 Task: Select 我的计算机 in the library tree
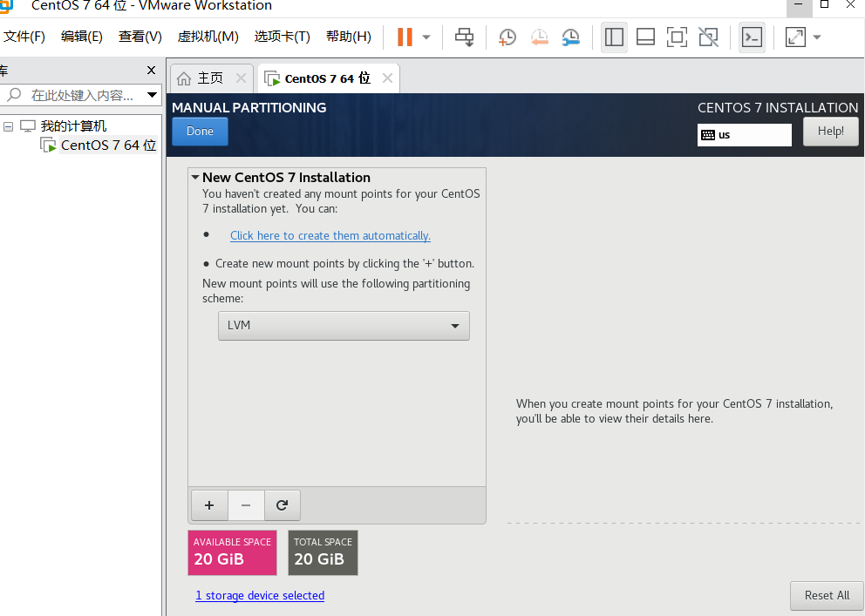pos(73,126)
